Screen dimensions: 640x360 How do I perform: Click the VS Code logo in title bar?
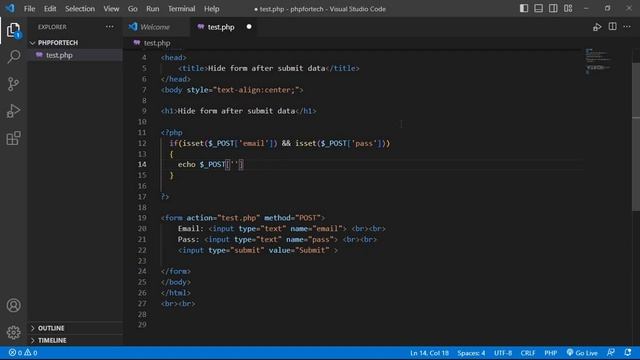10,8
